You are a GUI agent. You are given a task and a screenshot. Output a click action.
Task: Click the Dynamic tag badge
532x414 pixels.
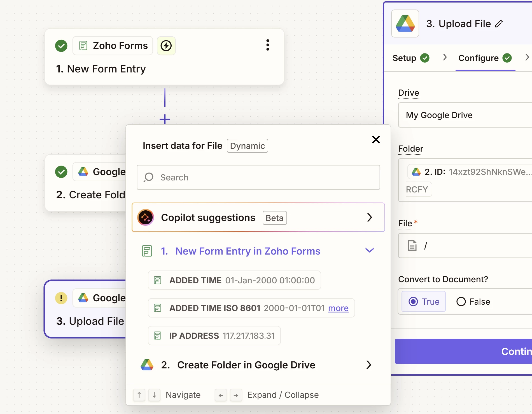click(x=247, y=146)
